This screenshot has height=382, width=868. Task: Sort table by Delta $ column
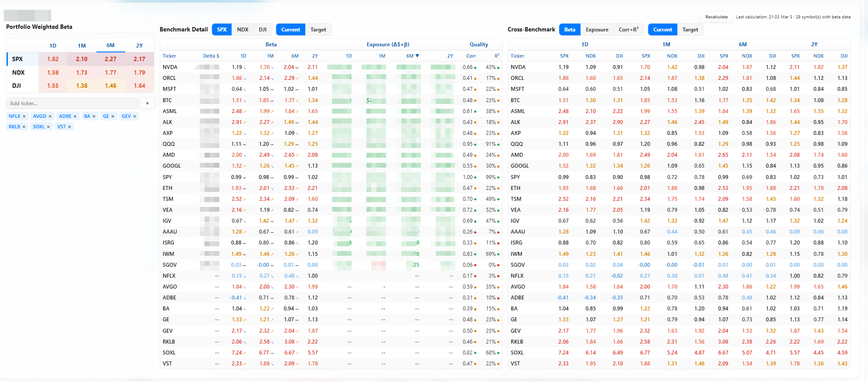(x=211, y=56)
